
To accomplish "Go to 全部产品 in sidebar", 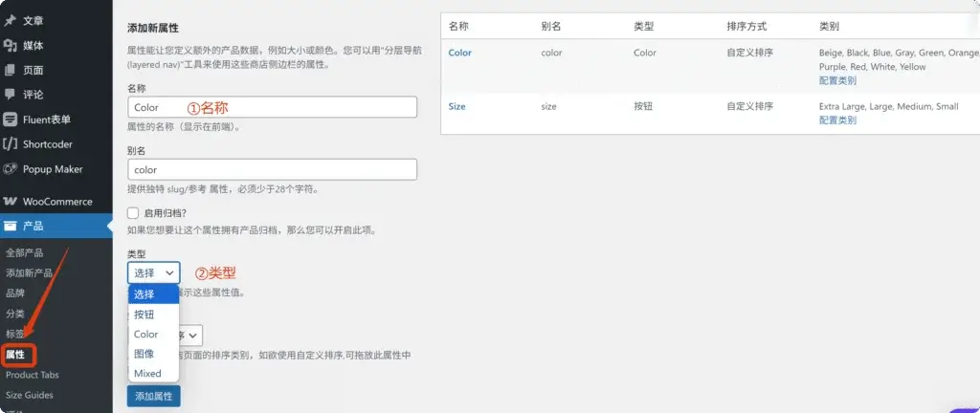I will (x=24, y=253).
